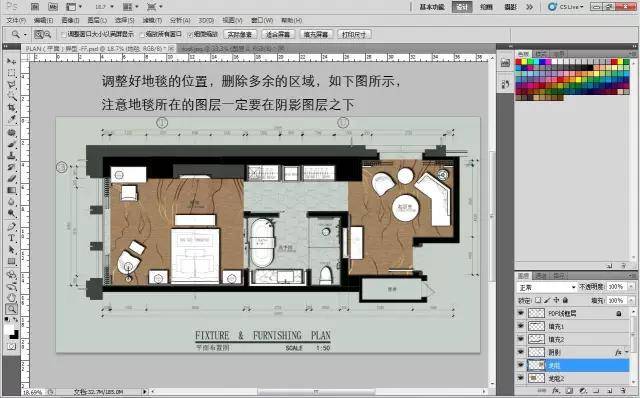
Task: Select the Gradient tool in toolbox
Action: 11,191
